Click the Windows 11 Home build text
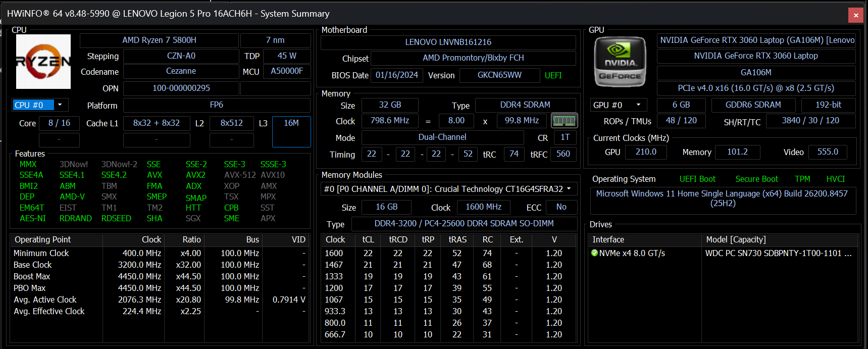 click(723, 198)
